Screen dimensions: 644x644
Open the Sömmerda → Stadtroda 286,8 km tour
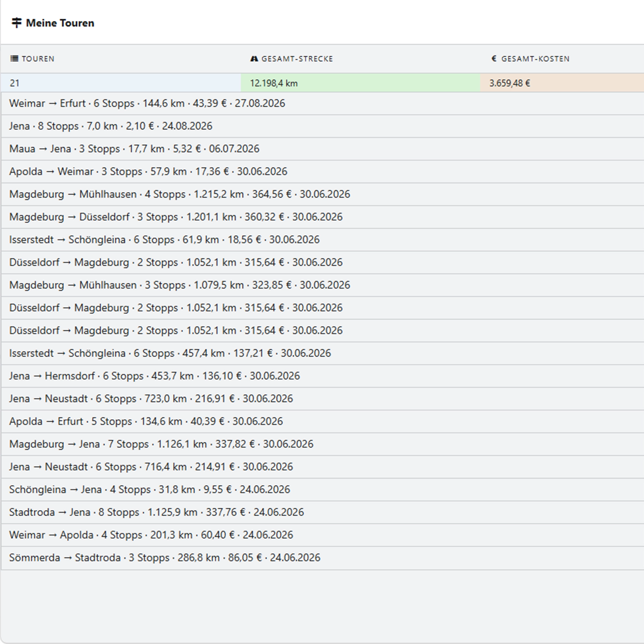[322, 558]
